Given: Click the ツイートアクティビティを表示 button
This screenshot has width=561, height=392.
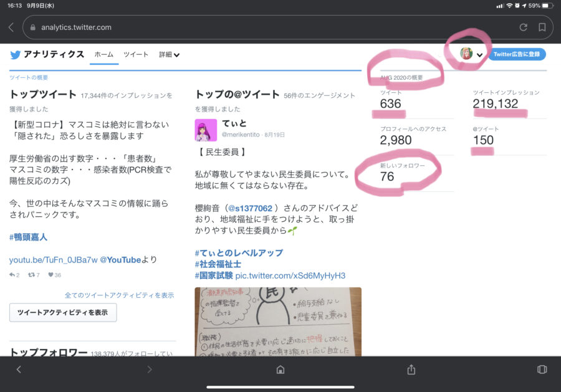Looking at the screenshot, I should (x=63, y=313).
